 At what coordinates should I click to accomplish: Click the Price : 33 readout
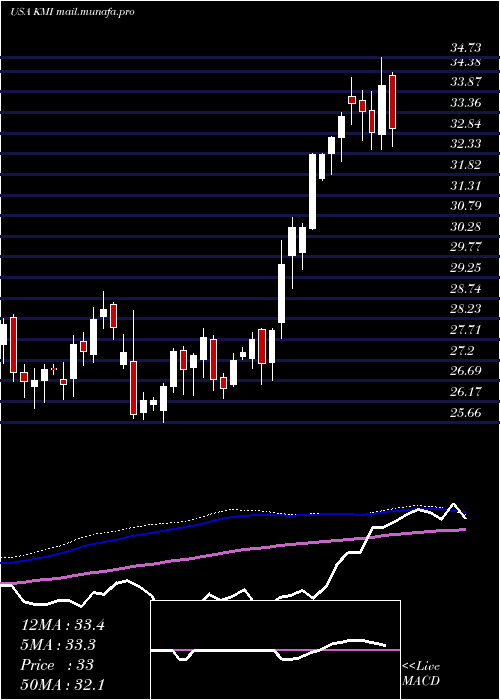[x=57, y=665]
